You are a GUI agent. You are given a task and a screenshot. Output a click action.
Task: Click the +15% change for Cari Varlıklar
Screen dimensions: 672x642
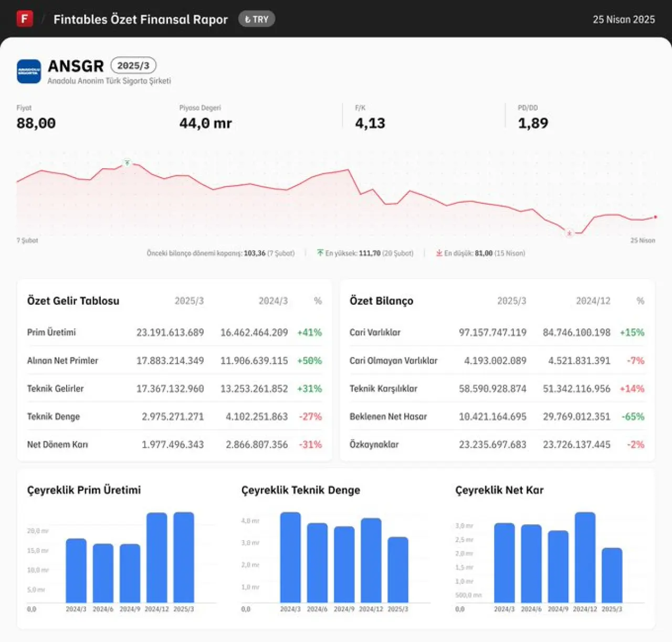pyautogui.click(x=632, y=332)
